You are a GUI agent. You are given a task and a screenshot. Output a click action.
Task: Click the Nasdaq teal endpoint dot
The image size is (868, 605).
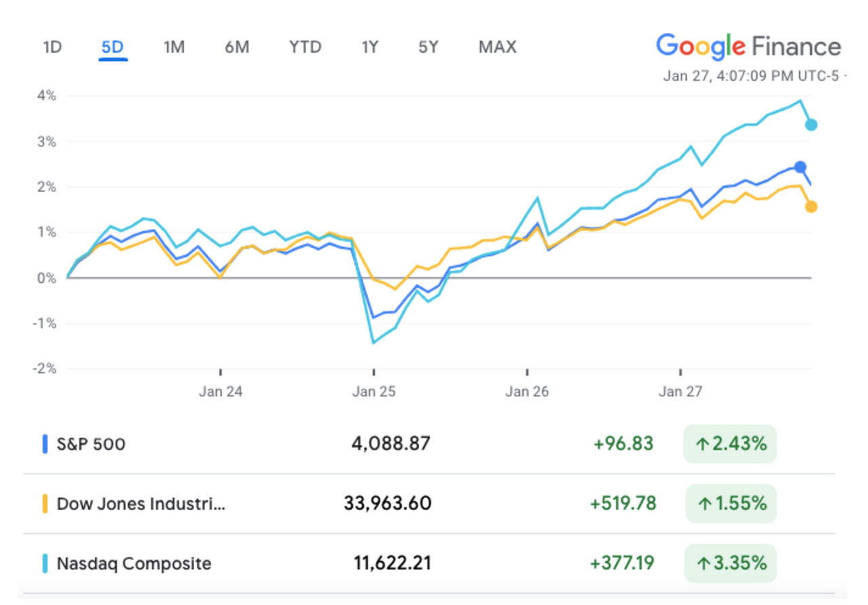point(811,125)
